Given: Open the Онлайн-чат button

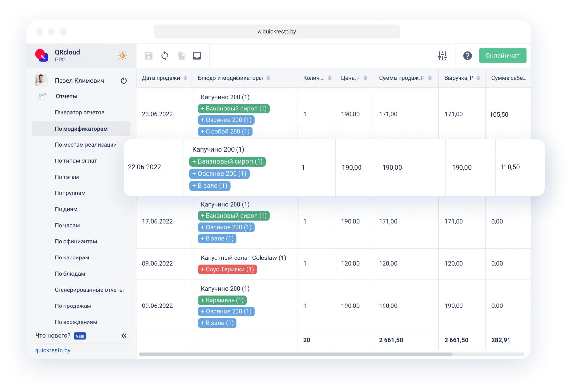Looking at the screenshot, I should pyautogui.click(x=502, y=56).
